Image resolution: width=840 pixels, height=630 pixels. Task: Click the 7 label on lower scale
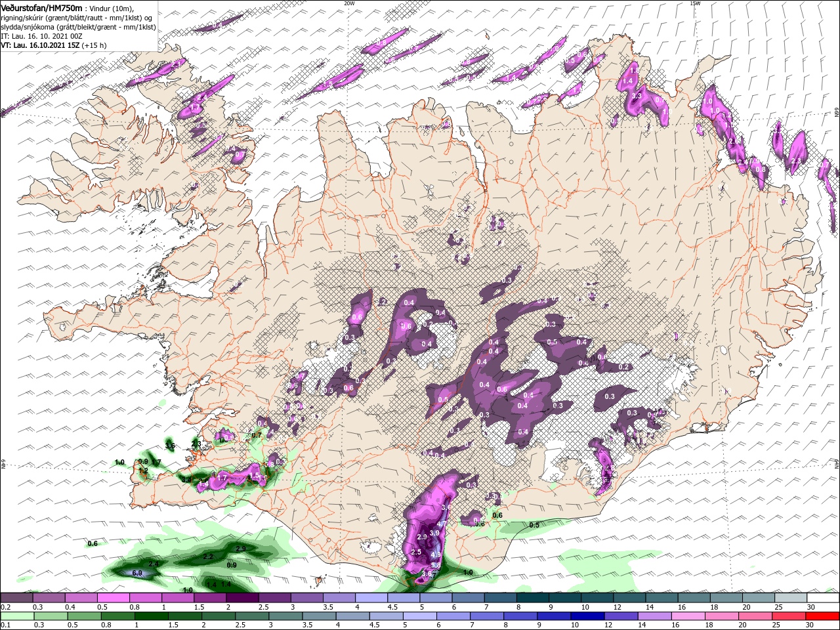tap(472, 625)
